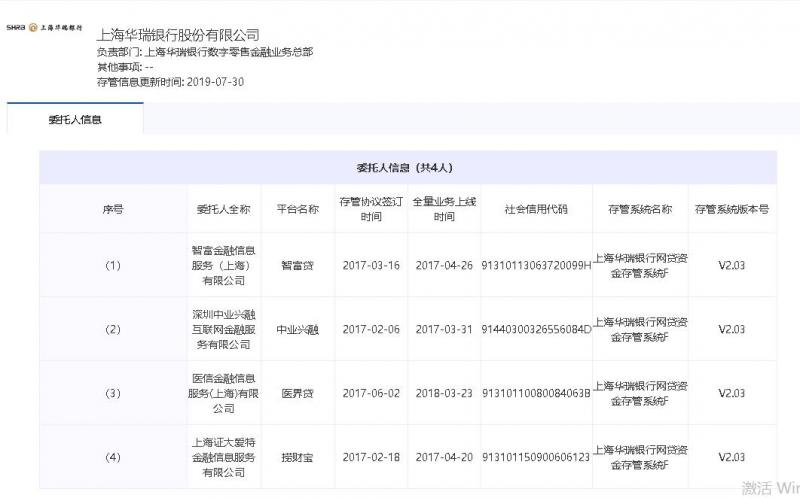800x498 pixels.
Task: Click the 捞财宝 platform name
Action: [297, 457]
